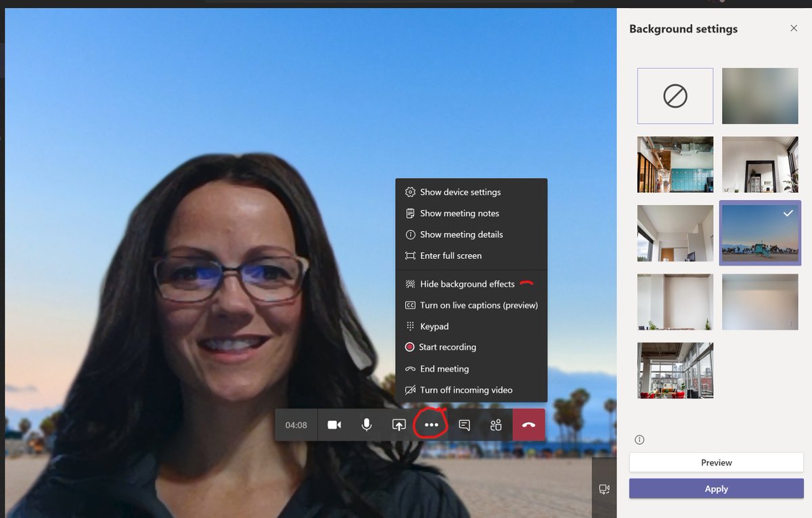Select the no-background option thumbnail
This screenshot has width=812, height=518.
(x=675, y=95)
